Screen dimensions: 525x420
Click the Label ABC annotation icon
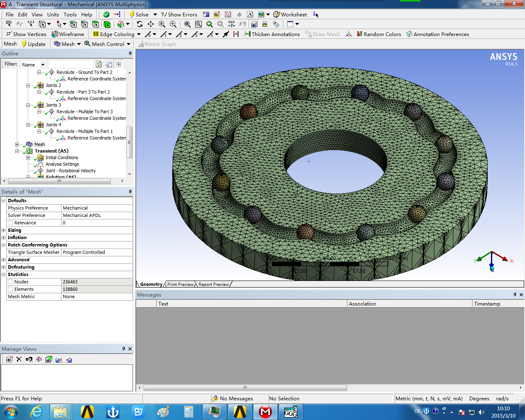(217, 14)
